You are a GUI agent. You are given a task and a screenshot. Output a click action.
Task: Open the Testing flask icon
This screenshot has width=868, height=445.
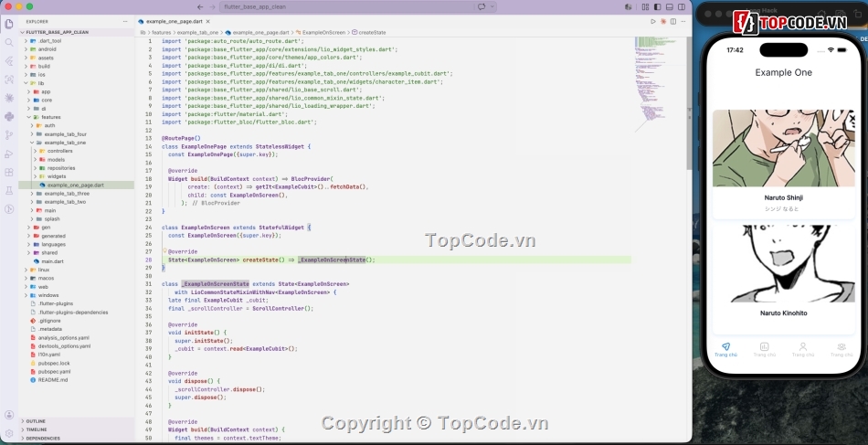(x=9, y=190)
